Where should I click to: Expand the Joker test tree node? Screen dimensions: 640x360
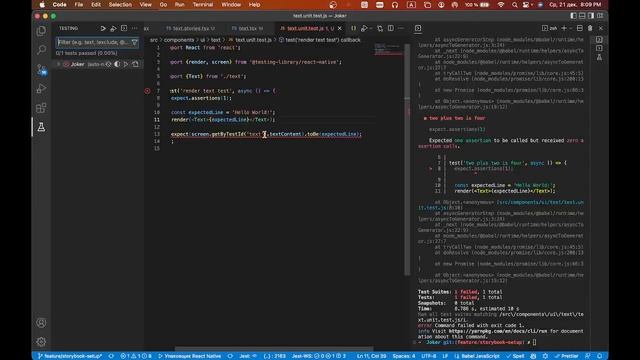pyautogui.click(x=58, y=64)
